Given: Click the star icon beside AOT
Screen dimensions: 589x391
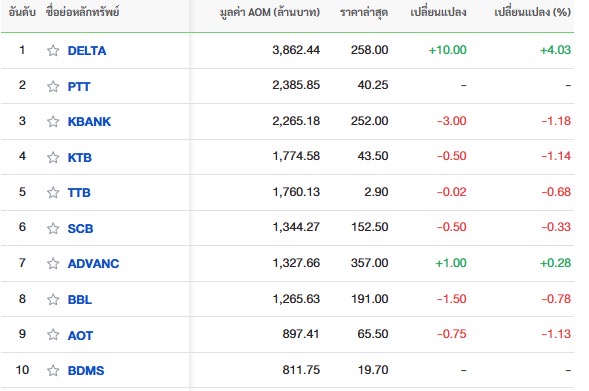Looking at the screenshot, I should (53, 334).
